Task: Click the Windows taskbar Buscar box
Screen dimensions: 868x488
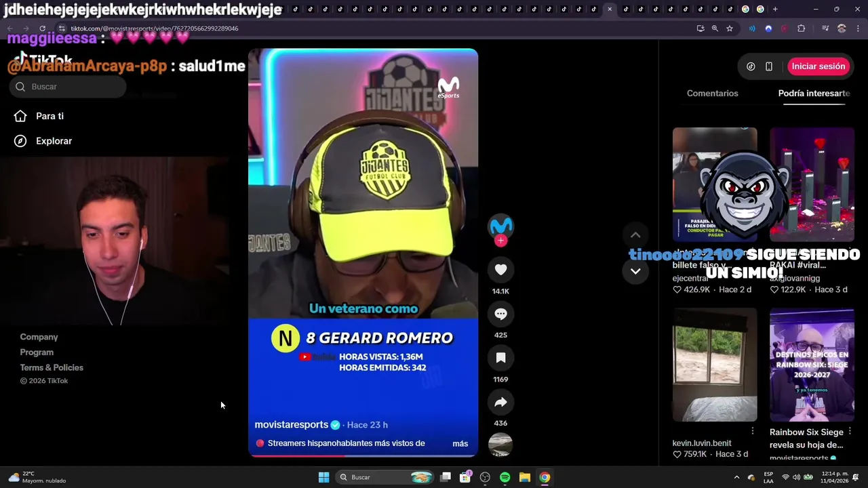Action: [385, 477]
